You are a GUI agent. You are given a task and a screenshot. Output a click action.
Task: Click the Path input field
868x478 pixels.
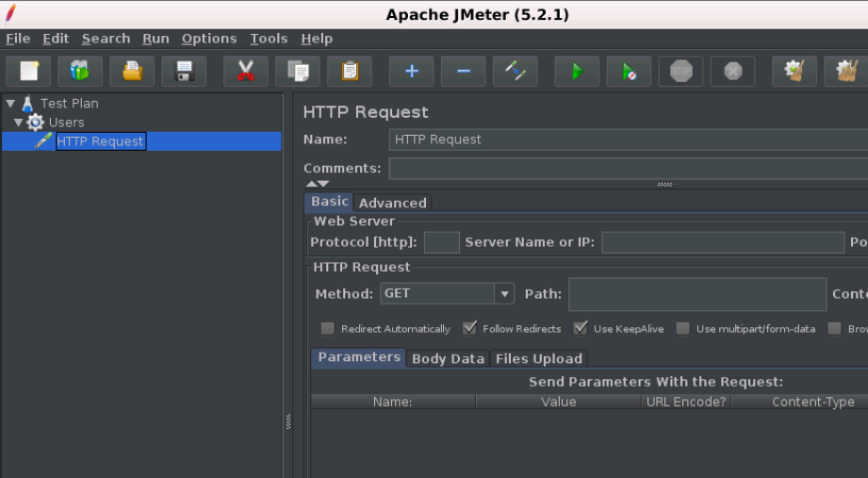pyautogui.click(x=697, y=294)
